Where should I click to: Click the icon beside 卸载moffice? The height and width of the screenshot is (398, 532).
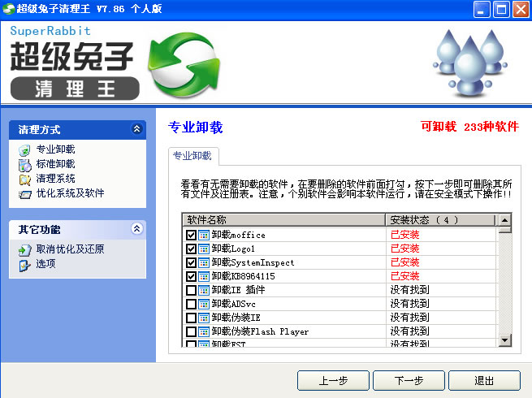click(x=204, y=235)
